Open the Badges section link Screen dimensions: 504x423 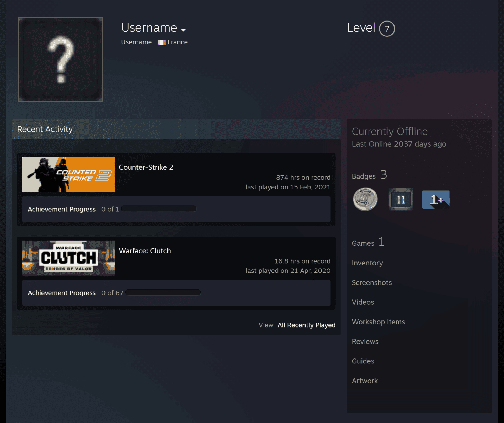[x=369, y=175]
